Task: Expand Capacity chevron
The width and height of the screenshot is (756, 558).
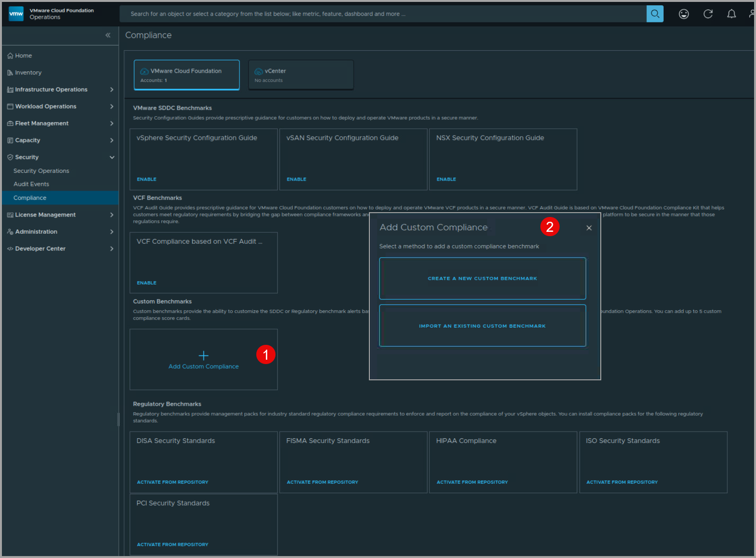Action: coord(112,140)
